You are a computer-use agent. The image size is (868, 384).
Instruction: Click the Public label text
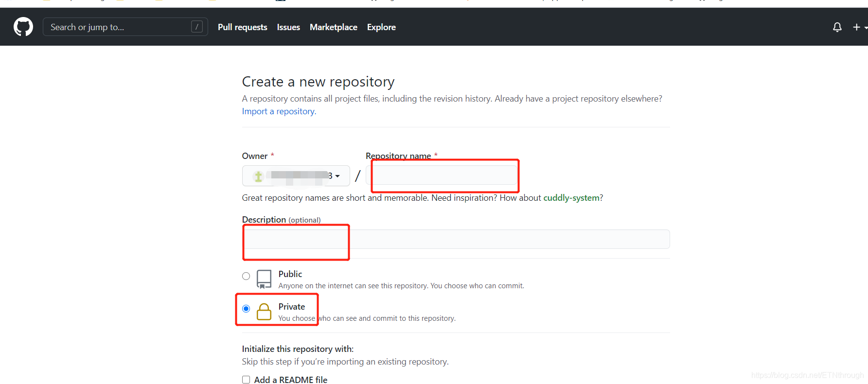[290, 274]
